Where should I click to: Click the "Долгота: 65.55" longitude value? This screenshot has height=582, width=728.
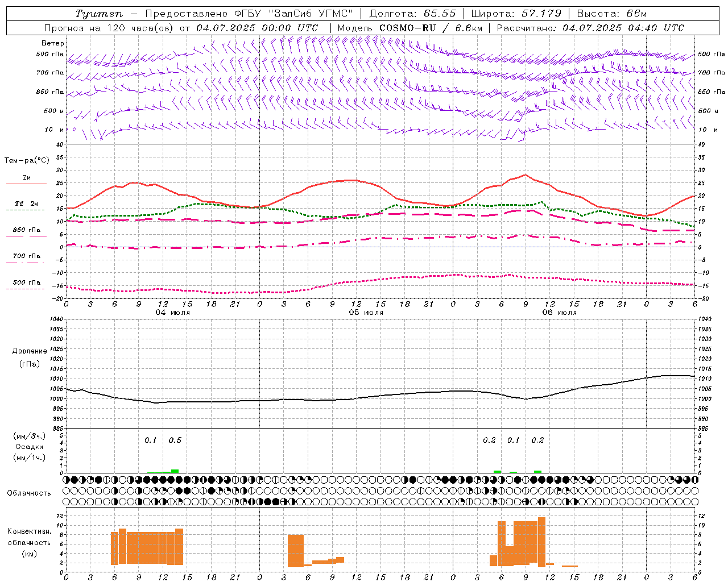[x=412, y=14]
